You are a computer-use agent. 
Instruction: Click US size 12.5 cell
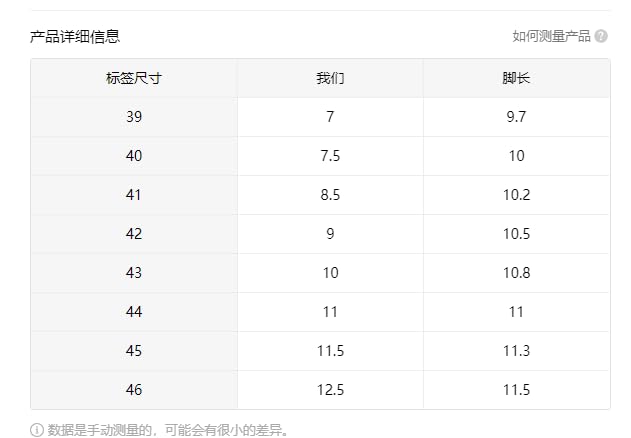330,390
